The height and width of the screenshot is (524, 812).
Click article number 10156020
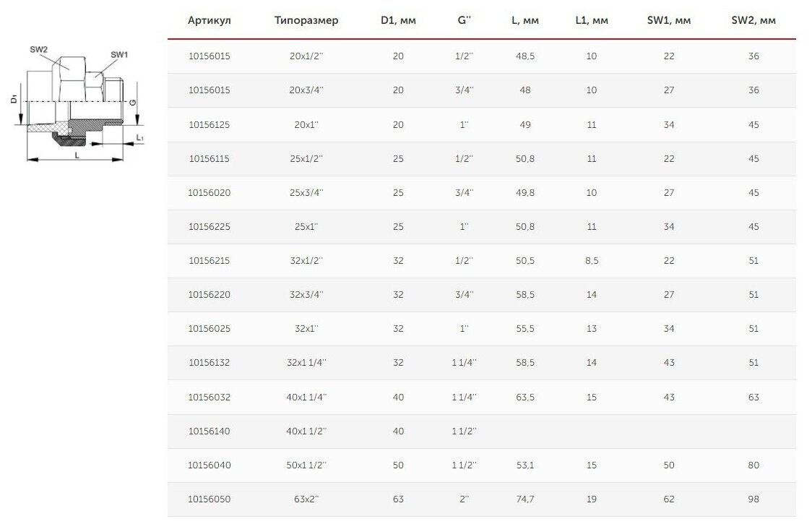[x=210, y=192]
